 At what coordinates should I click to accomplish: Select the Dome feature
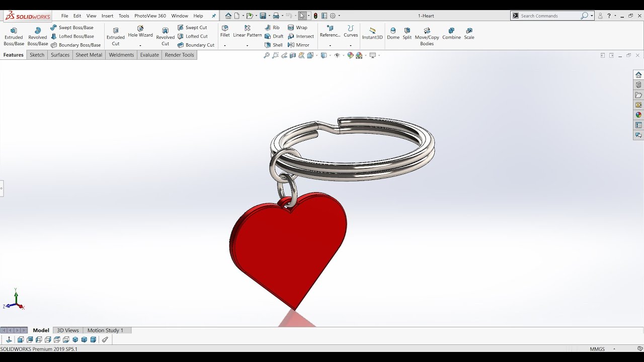click(x=393, y=34)
